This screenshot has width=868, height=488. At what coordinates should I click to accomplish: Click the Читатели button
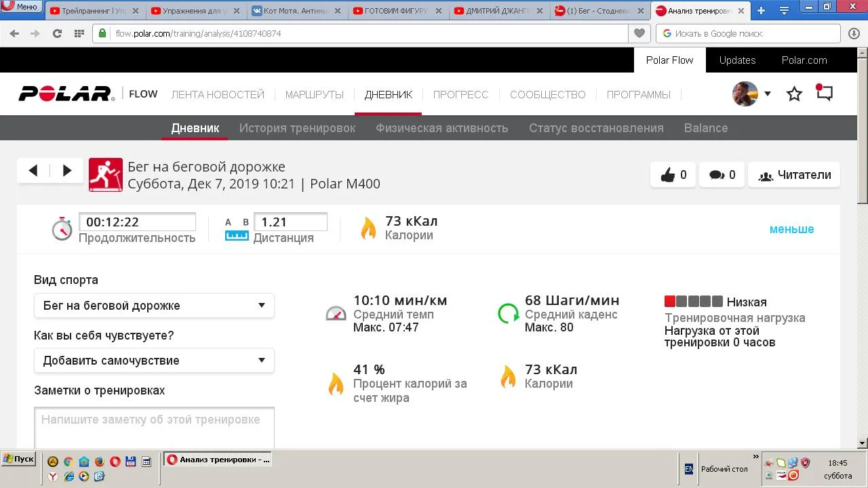(x=794, y=175)
